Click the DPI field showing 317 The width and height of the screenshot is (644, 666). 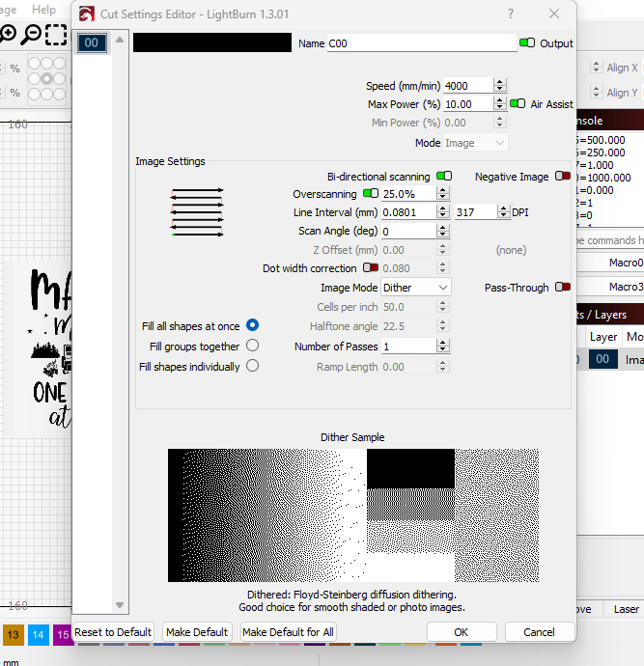click(476, 212)
